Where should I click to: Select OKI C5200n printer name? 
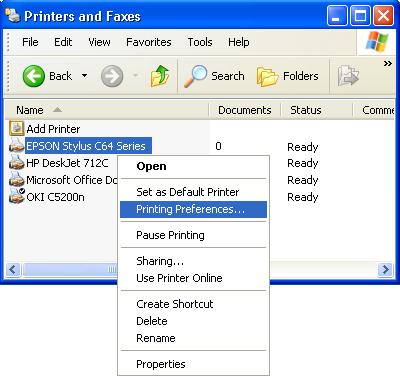pyautogui.click(x=55, y=197)
